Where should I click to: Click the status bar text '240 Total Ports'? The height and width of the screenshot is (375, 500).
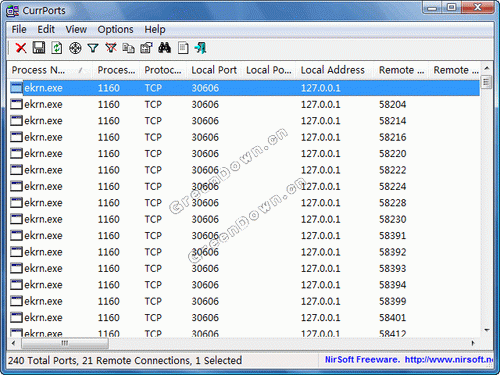(x=43, y=360)
